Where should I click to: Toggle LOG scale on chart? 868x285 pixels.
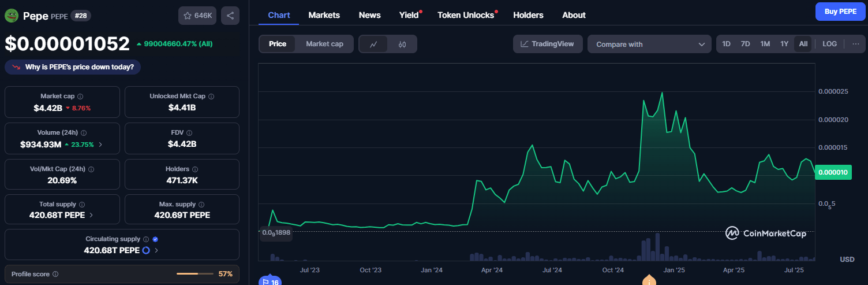(x=829, y=44)
